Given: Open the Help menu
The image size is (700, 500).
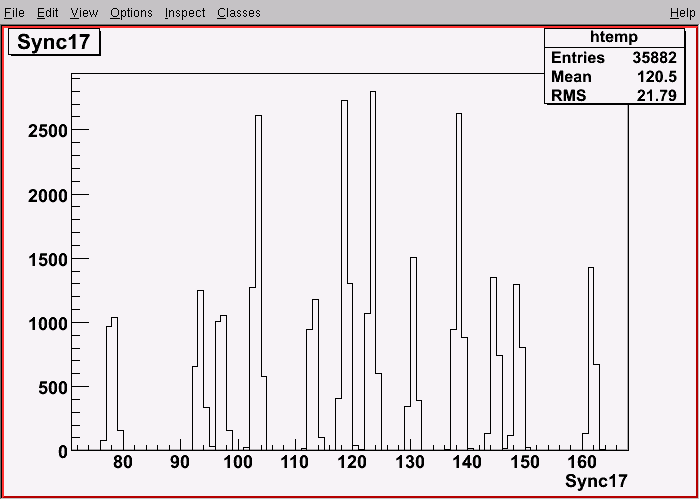Looking at the screenshot, I should tap(682, 13).
